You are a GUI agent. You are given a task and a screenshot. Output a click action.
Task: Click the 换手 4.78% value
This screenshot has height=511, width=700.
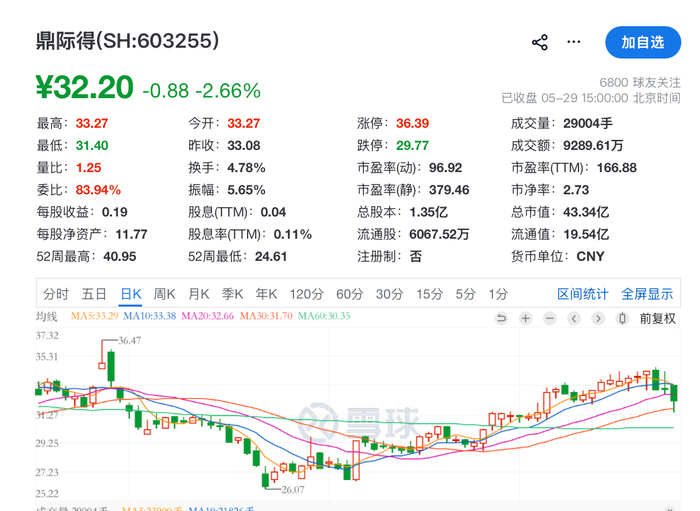246,168
